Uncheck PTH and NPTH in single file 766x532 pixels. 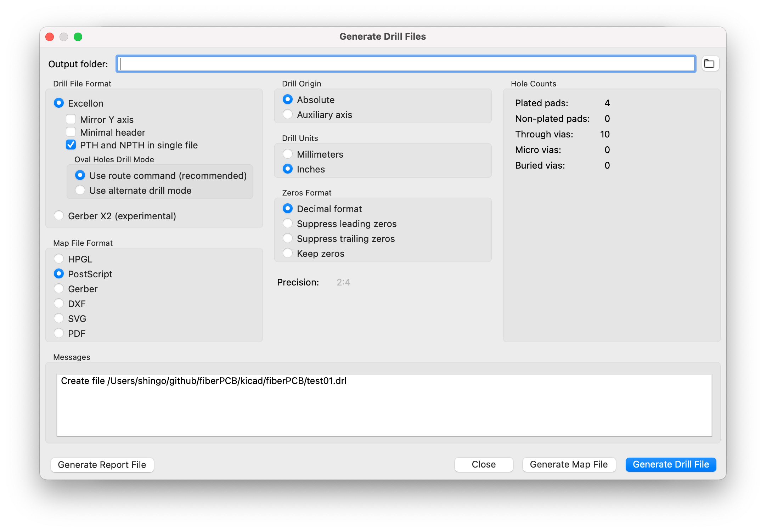coord(71,145)
